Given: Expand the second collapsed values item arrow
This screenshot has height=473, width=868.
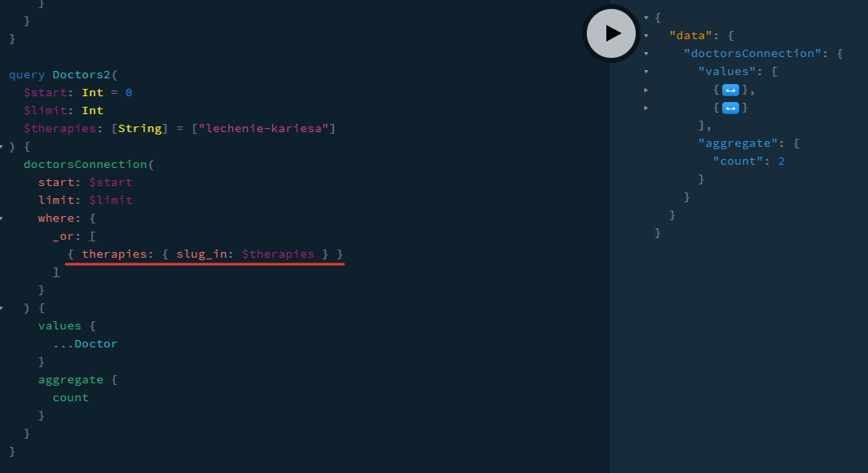Looking at the screenshot, I should 646,108.
